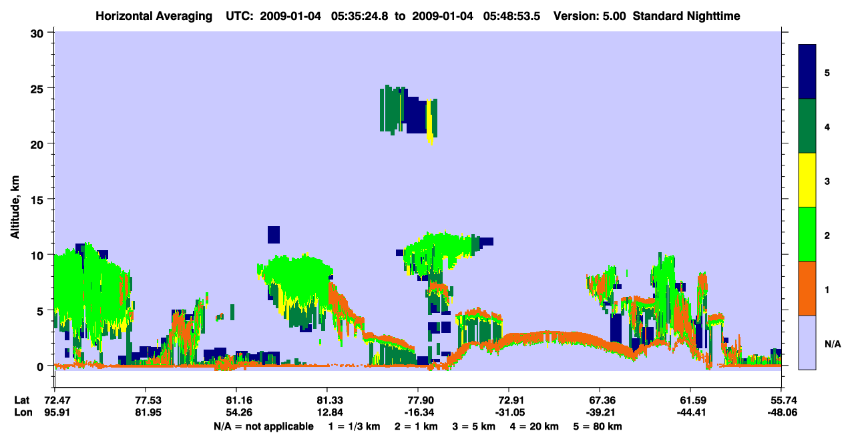
Task: Click the 'Standard Nighttime' label
Action: (x=686, y=15)
